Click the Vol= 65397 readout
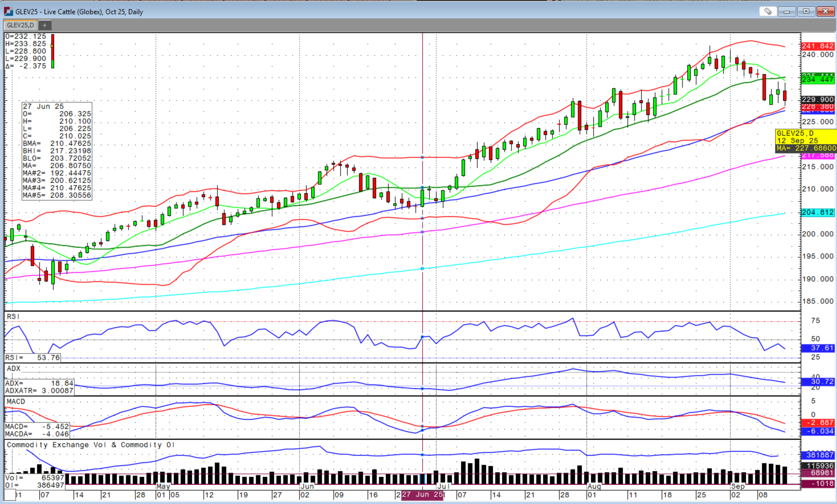 (35, 478)
